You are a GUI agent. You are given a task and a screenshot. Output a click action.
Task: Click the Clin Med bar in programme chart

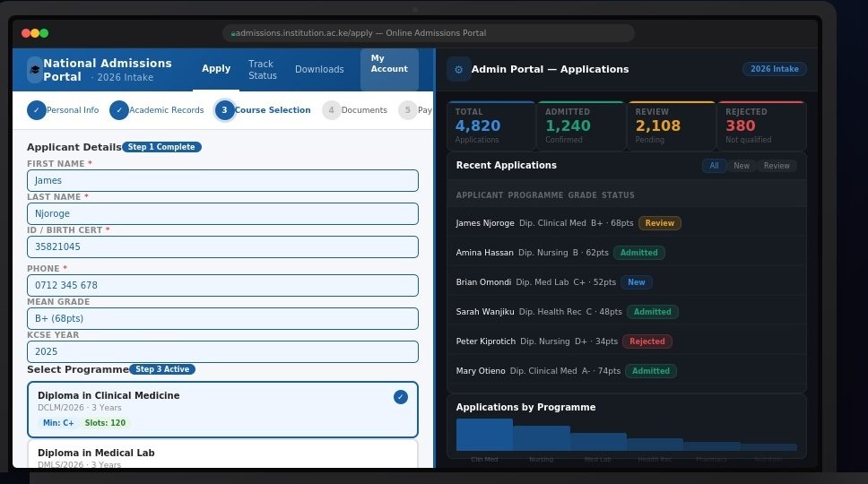(484, 435)
